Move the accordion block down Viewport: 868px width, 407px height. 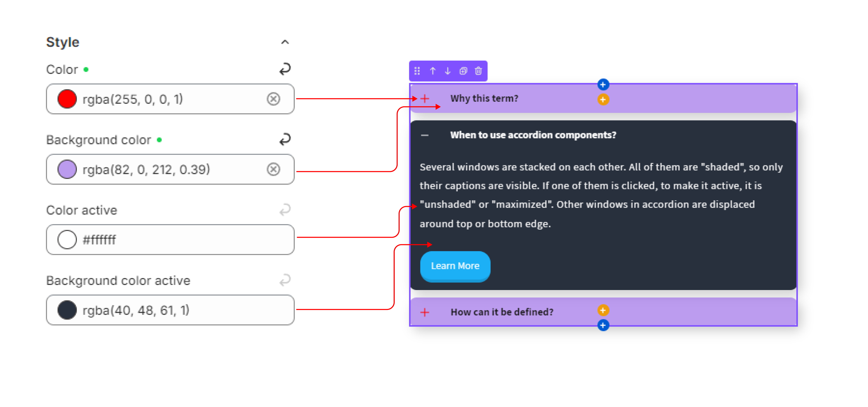click(448, 71)
